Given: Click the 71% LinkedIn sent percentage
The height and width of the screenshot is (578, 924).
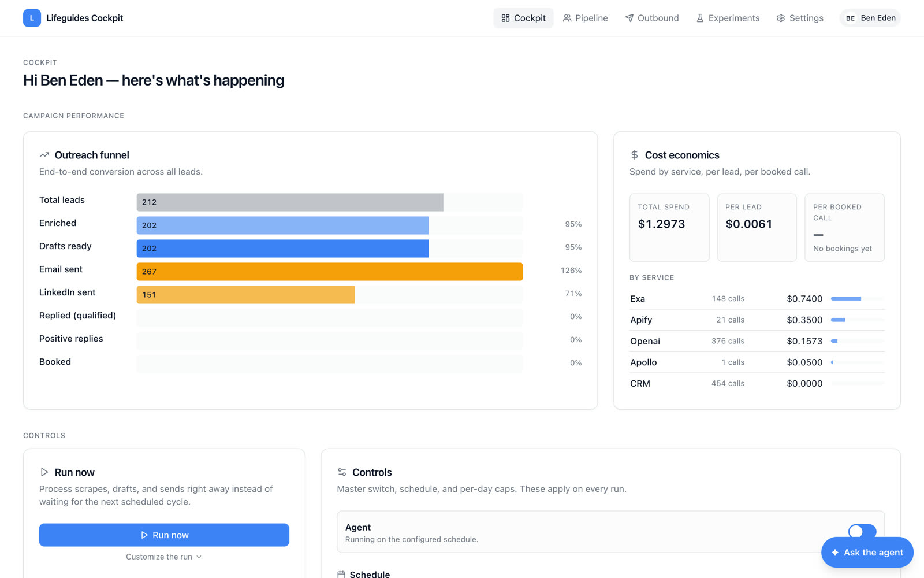Looking at the screenshot, I should tap(573, 294).
